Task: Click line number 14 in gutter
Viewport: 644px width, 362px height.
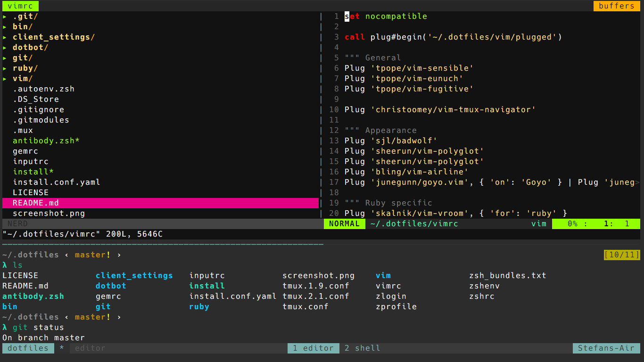Action: [x=334, y=151]
